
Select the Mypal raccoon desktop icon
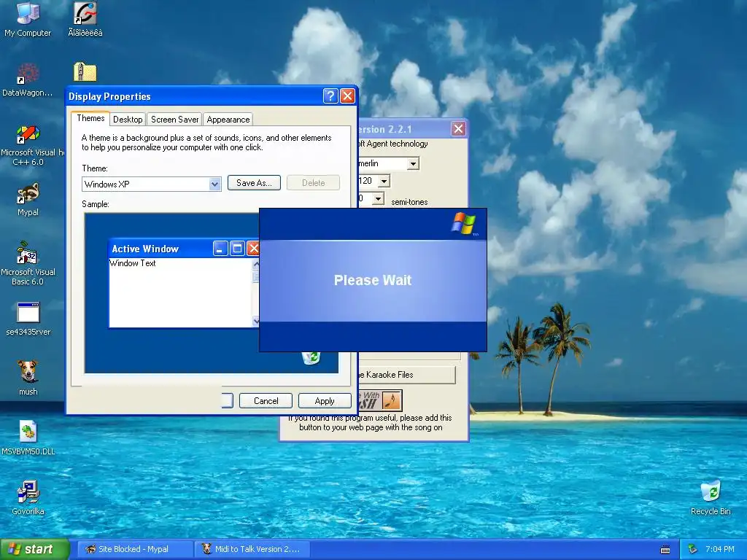(x=28, y=200)
